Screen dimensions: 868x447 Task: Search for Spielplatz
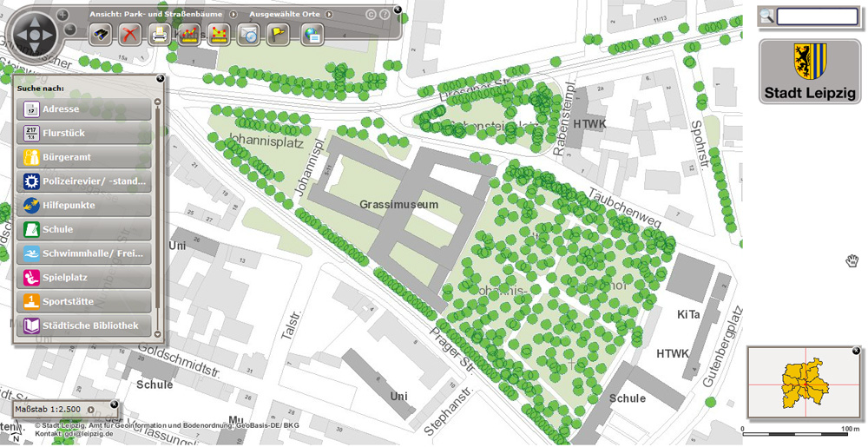(x=84, y=278)
